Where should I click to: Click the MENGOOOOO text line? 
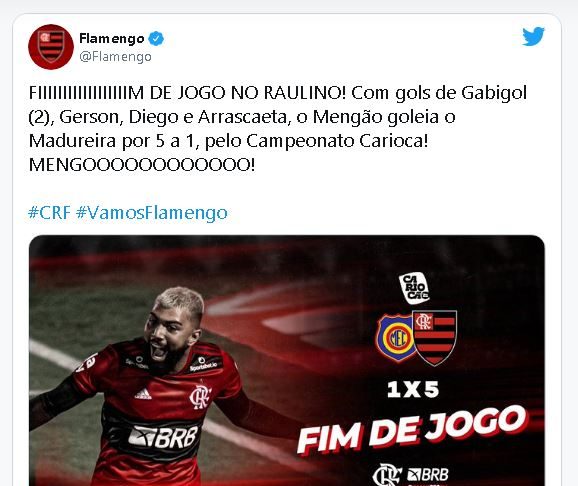[x=142, y=164]
